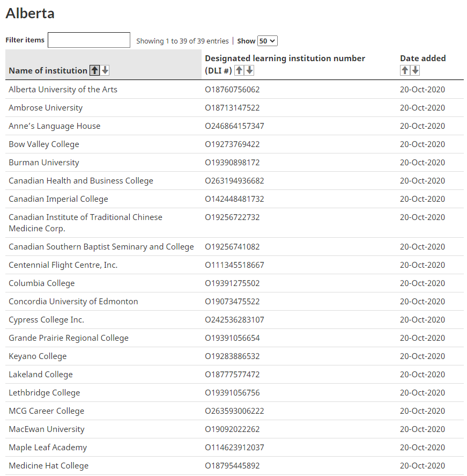Sort DLI number column descending
This screenshot has height=476, width=467.
[x=249, y=70]
